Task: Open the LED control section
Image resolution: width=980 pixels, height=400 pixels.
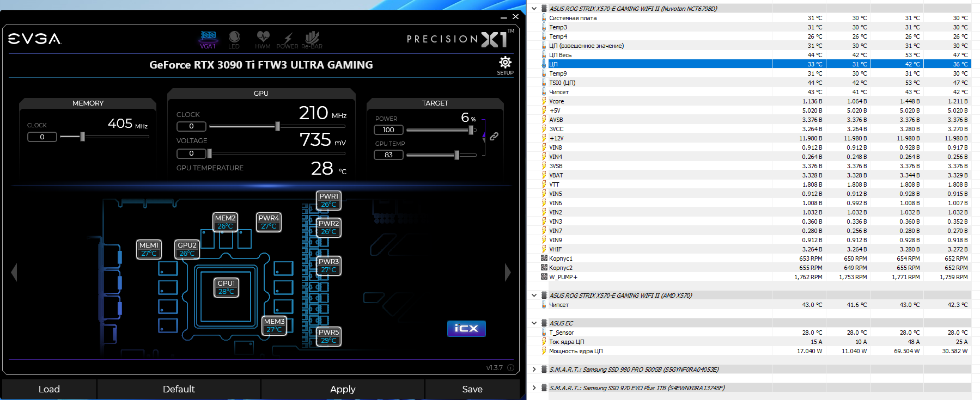Action: point(234,40)
